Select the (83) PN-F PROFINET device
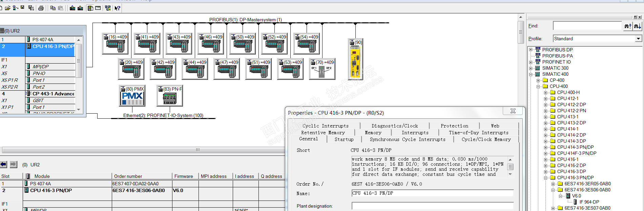The width and height of the screenshot is (644, 211). 170,96
